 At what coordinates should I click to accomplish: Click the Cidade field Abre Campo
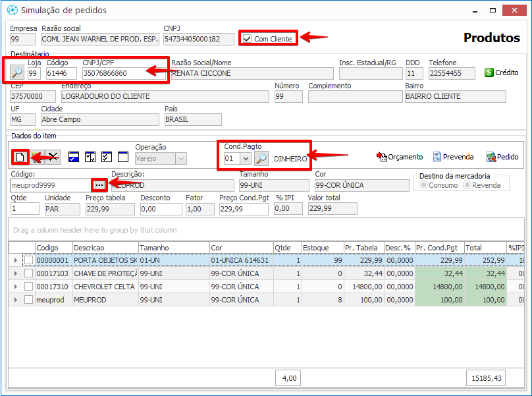[100, 119]
